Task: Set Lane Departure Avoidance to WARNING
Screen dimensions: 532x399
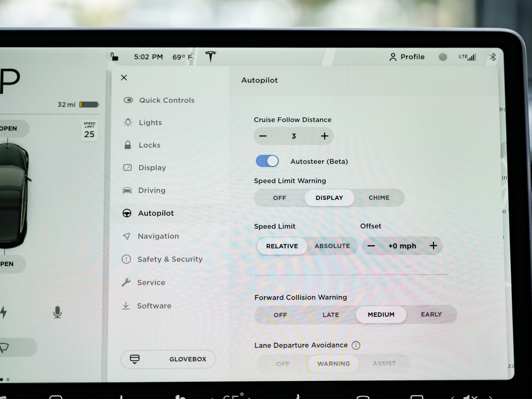Action: pyautogui.click(x=334, y=364)
